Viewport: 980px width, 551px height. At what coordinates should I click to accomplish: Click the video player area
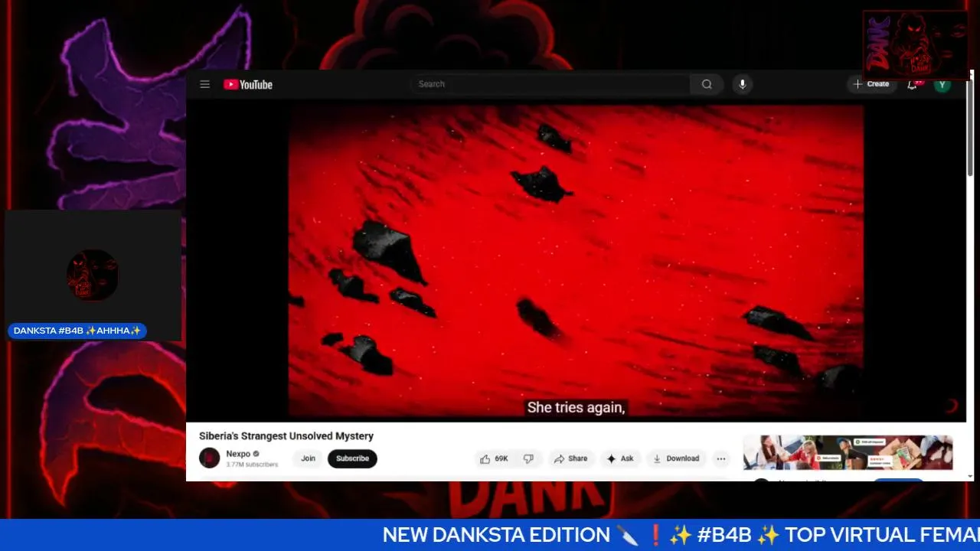(x=576, y=262)
